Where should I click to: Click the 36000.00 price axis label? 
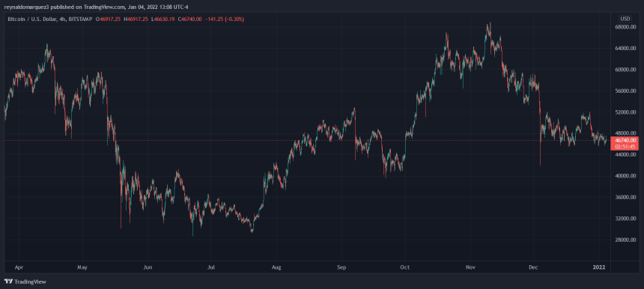[625, 198]
